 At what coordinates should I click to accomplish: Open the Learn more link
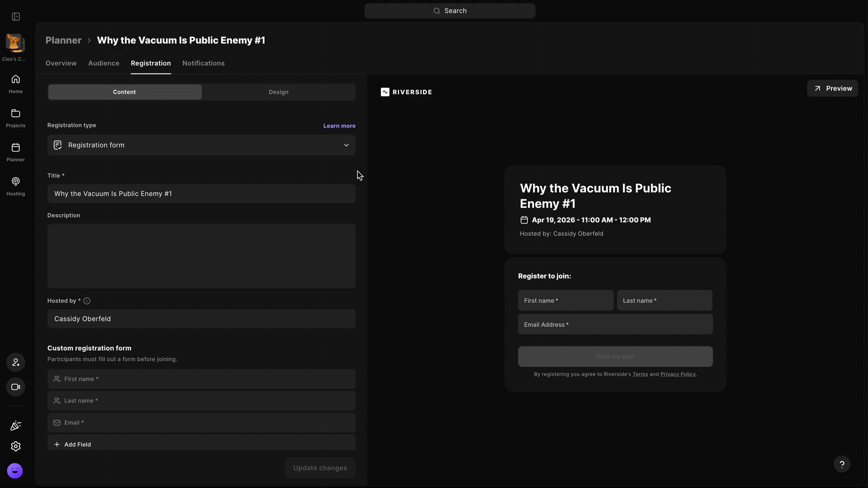(339, 126)
